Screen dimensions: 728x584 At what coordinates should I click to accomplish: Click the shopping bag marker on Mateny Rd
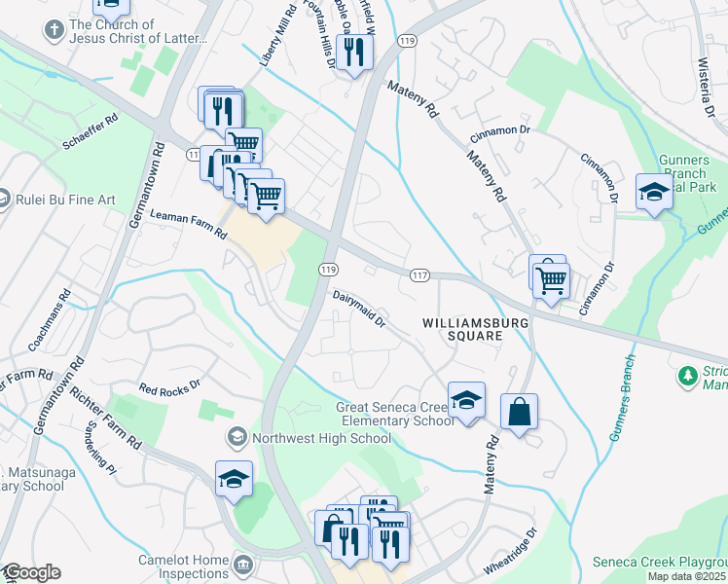click(519, 415)
